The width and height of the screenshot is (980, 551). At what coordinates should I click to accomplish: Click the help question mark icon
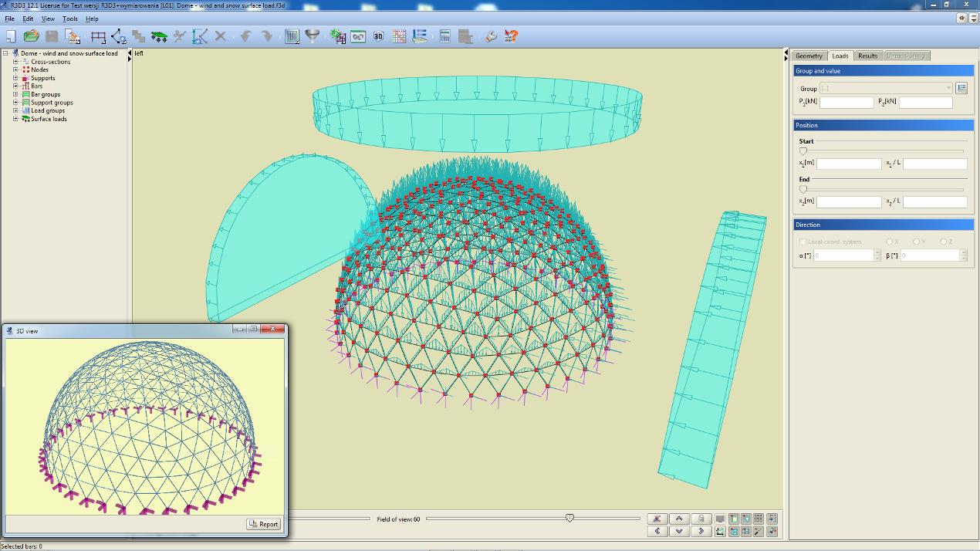(511, 35)
